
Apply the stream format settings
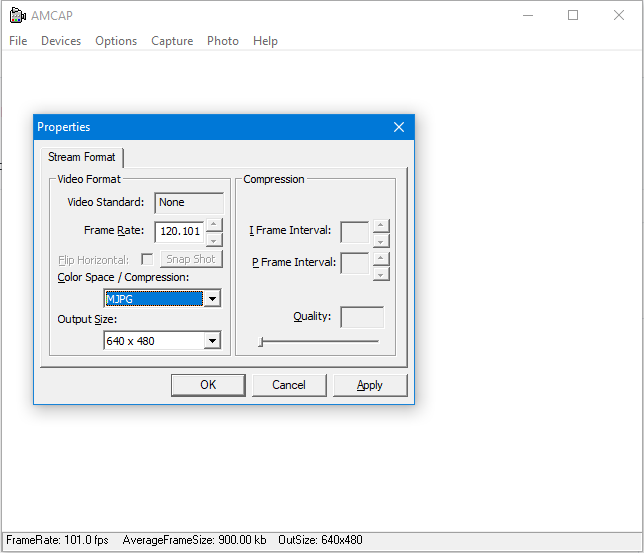point(370,385)
